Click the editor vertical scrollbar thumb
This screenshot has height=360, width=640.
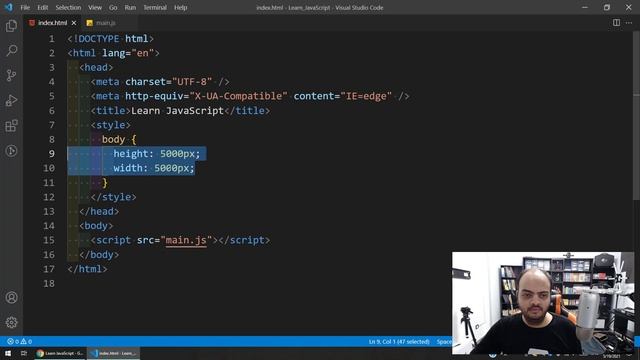coord(636,116)
